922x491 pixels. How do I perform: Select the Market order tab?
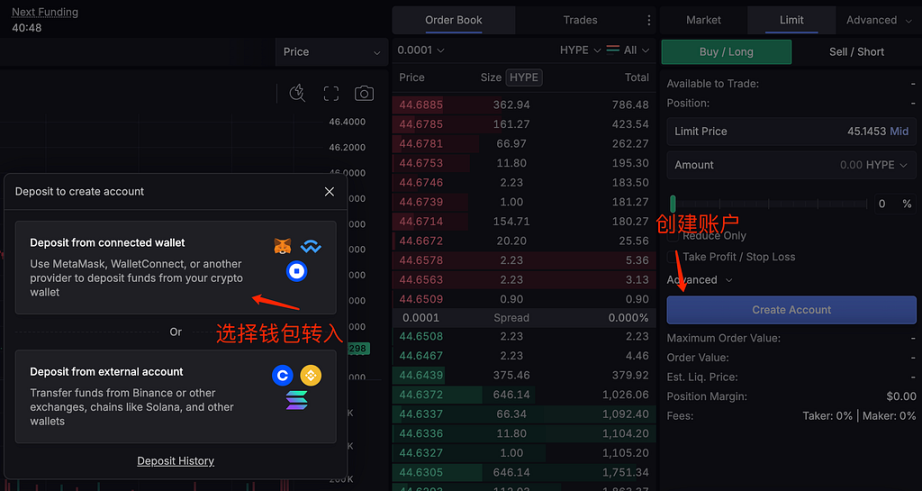click(x=703, y=20)
